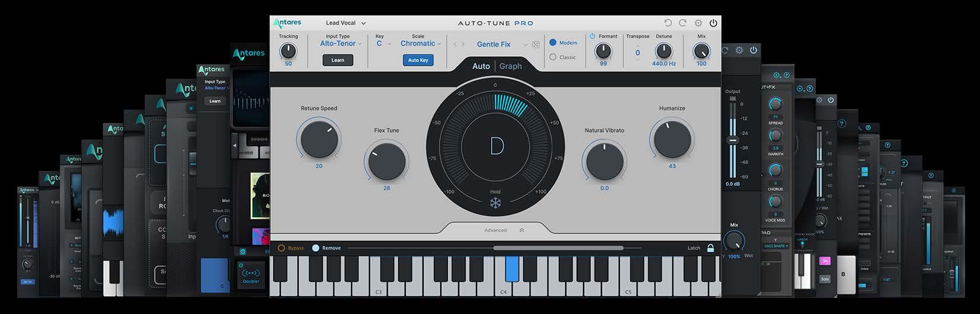The height and width of the screenshot is (314, 980).
Task: Click the Retune Speed knob
Action: (319, 138)
